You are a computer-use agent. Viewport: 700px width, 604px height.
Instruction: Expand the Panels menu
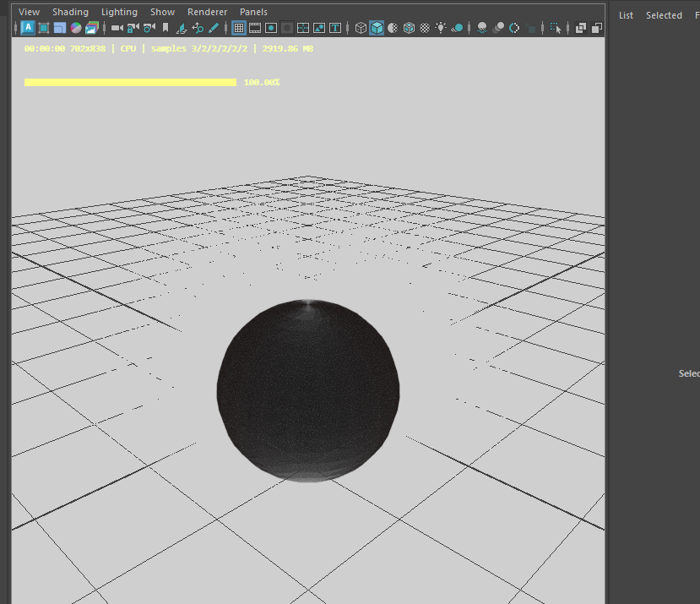pyautogui.click(x=253, y=12)
